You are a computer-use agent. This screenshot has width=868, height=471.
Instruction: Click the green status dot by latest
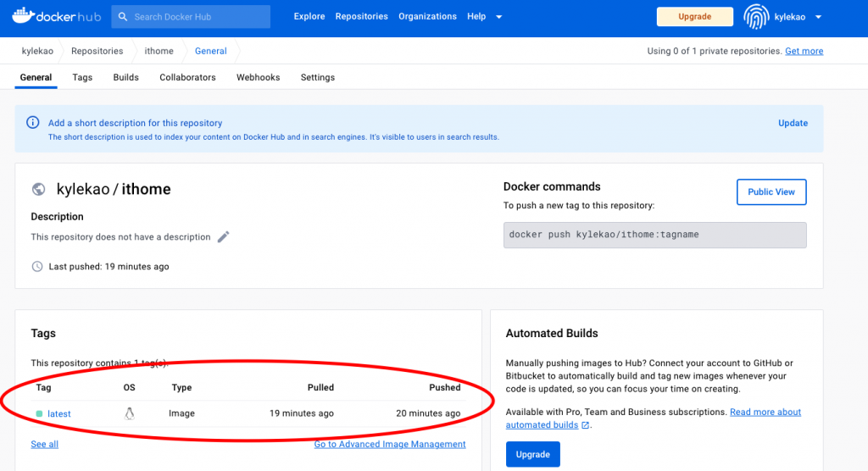point(39,413)
